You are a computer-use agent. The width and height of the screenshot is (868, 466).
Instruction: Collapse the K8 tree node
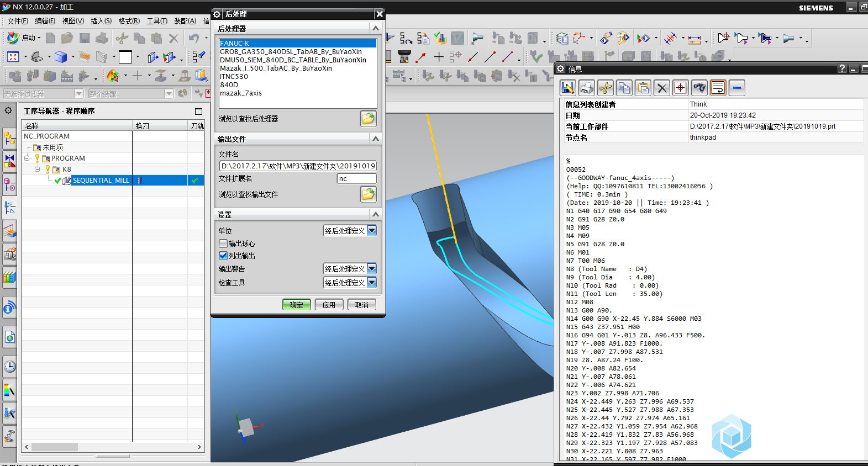[37, 169]
